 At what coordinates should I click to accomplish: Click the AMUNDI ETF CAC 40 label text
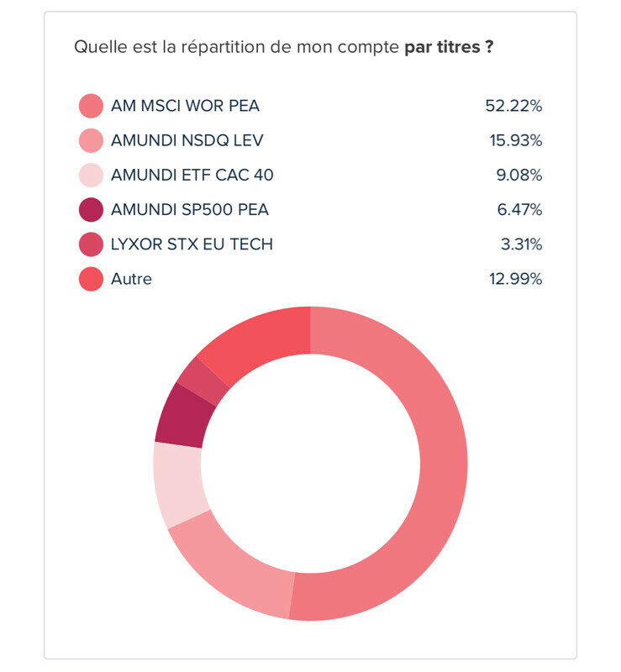(192, 175)
